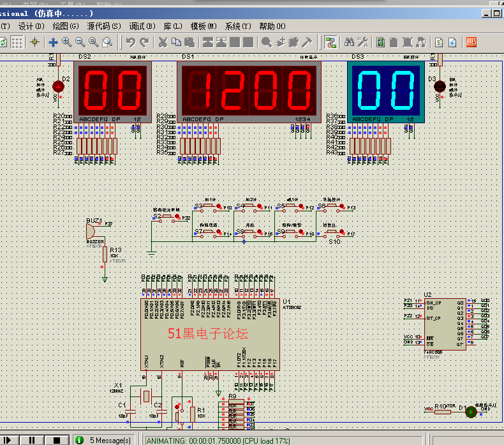The image size is (504, 445).
Task: Toggle the red latch on switch S8
Action: click(260, 232)
